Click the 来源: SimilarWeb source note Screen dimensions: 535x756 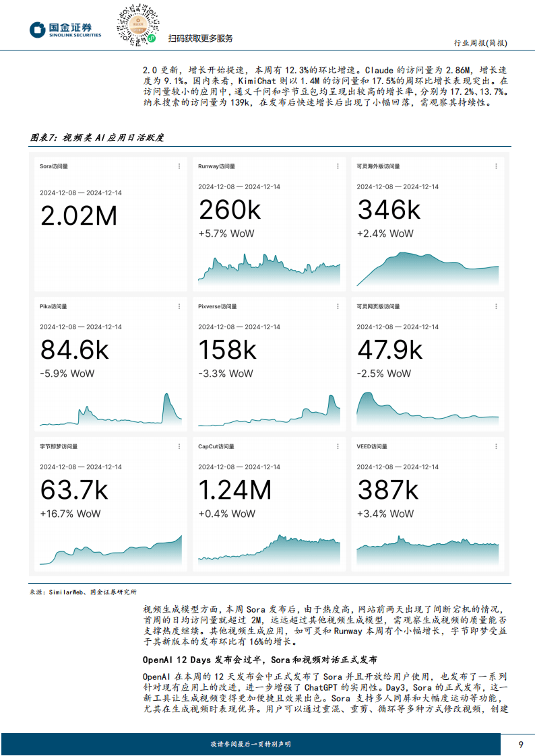83,592
